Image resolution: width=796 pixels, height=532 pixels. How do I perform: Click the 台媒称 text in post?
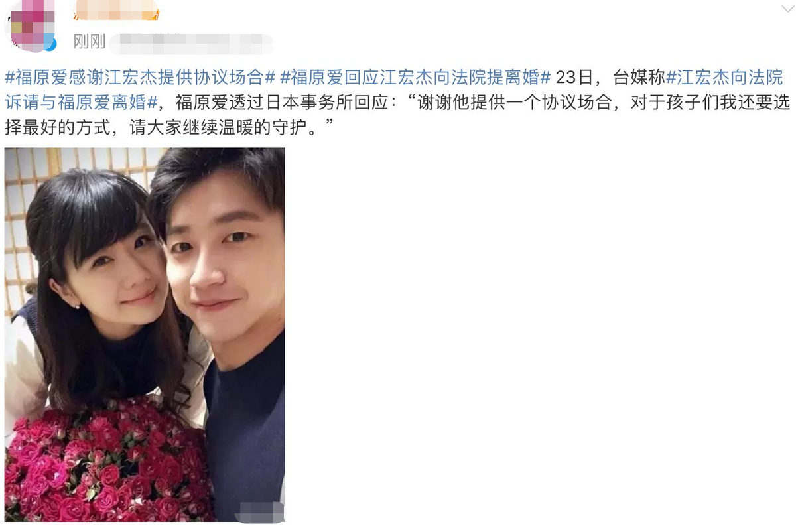(639, 77)
